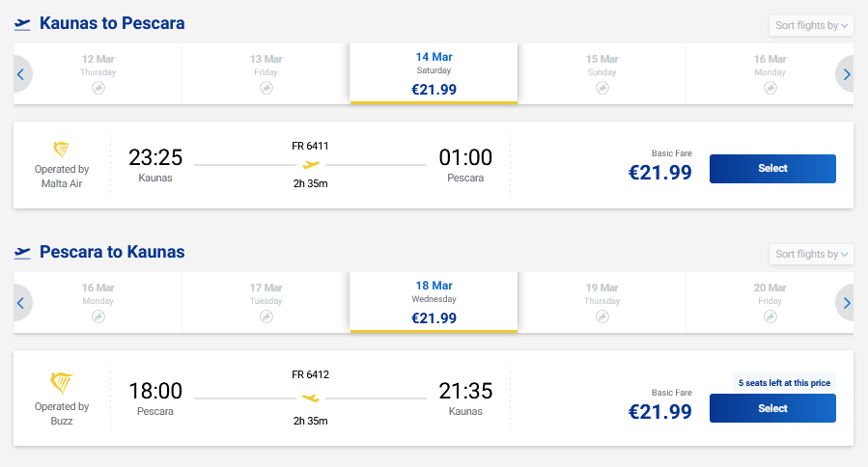Select the 18 Mar Wednesday date tab
This screenshot has height=467, width=868.
[434, 303]
